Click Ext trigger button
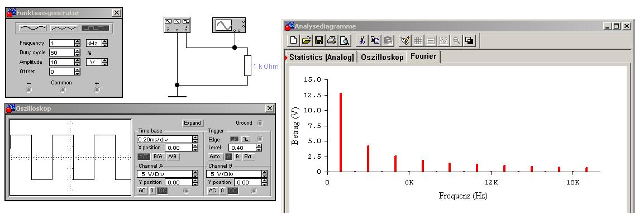Viewport: 644px width, 213px height. (248, 157)
